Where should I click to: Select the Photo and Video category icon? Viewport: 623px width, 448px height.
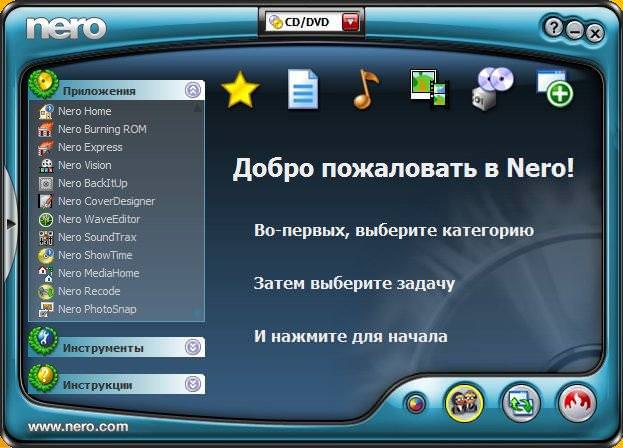(429, 89)
